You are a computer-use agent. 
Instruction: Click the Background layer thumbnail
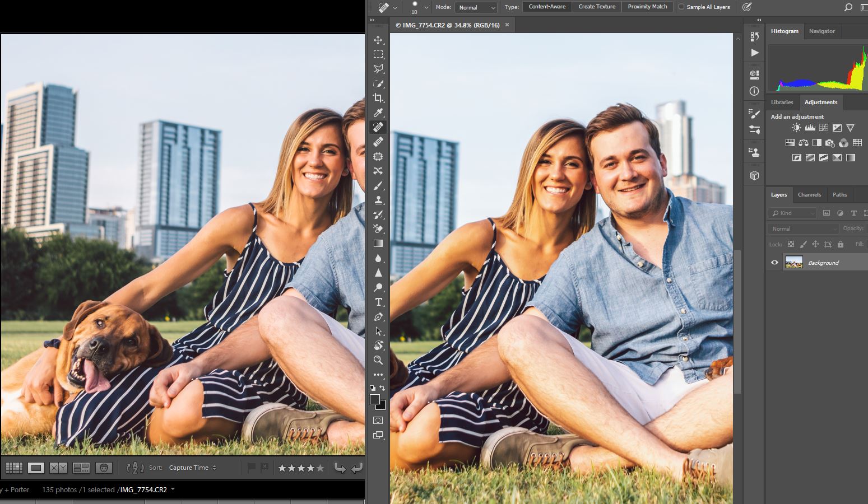pyautogui.click(x=794, y=262)
